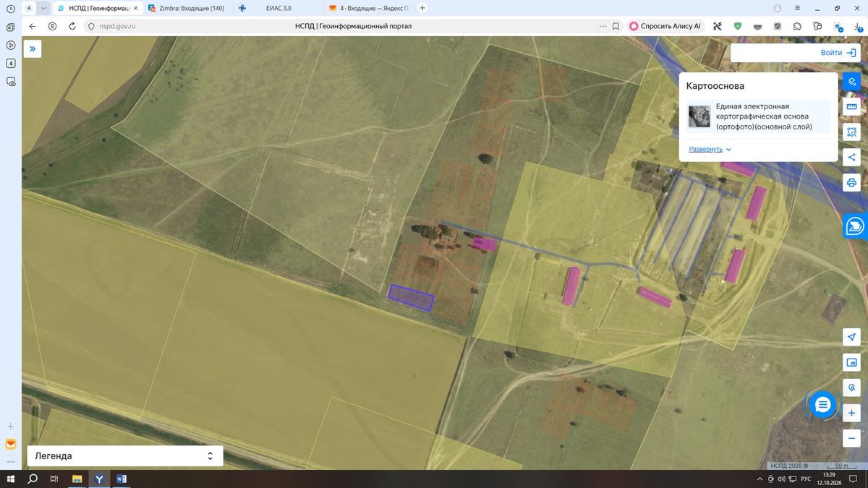Viewport: 868px width, 488px height.
Task: Open a new browser tab
Action: pyautogui.click(x=422, y=8)
